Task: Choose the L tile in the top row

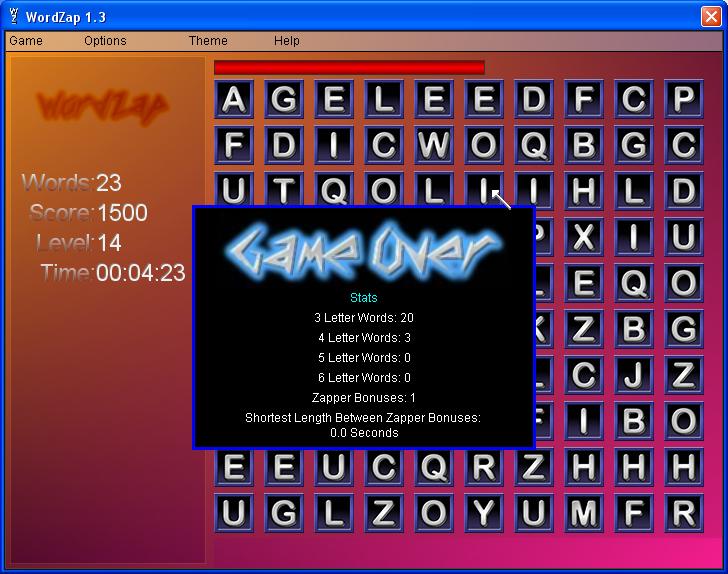Action: pos(384,99)
